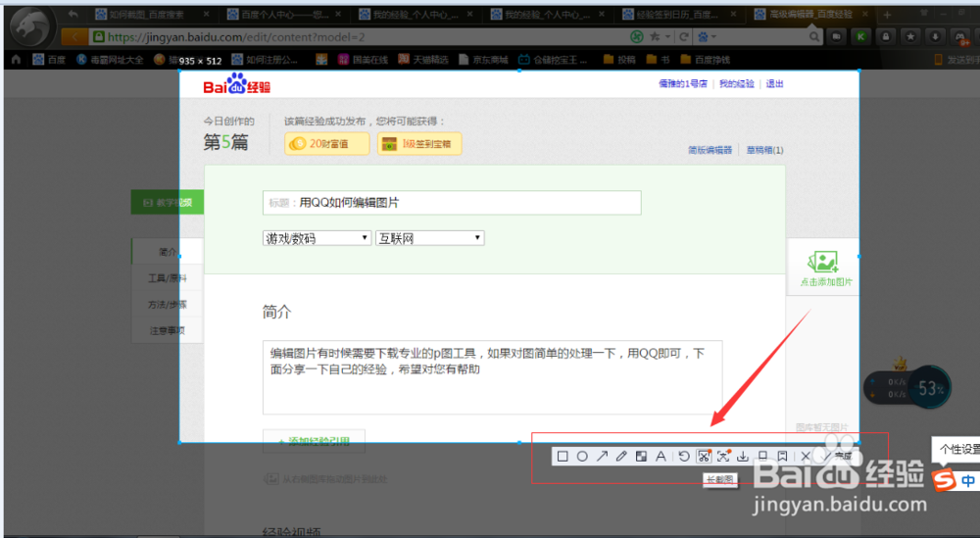
Task: Click the browser back arrow button
Action: tap(74, 37)
